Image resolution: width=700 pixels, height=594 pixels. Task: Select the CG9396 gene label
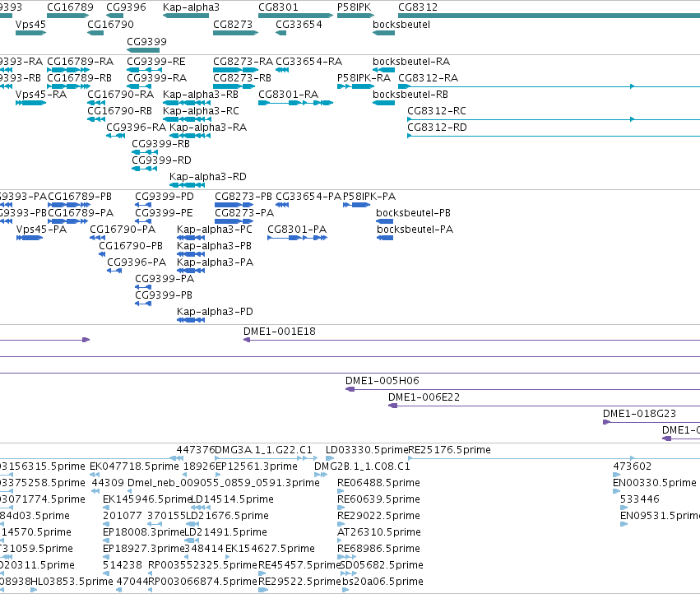126,7
